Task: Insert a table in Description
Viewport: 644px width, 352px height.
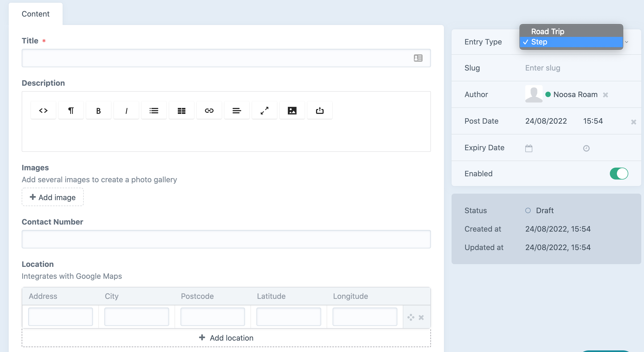Action: point(182,110)
